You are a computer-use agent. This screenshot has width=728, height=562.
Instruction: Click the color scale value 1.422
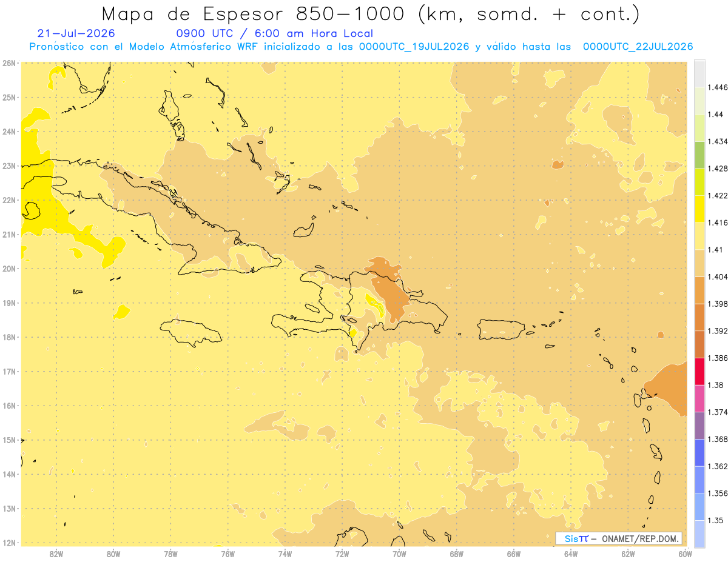[x=717, y=195]
